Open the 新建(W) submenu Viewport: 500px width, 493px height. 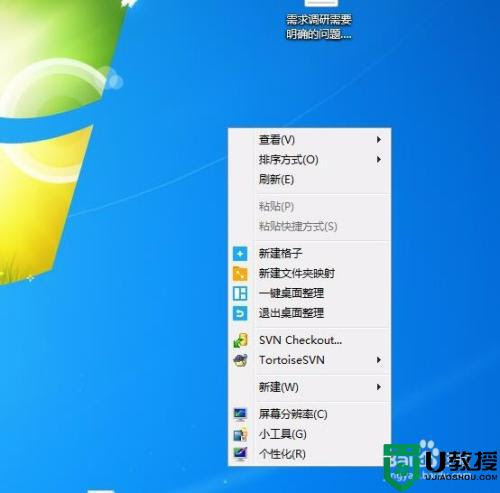309,387
